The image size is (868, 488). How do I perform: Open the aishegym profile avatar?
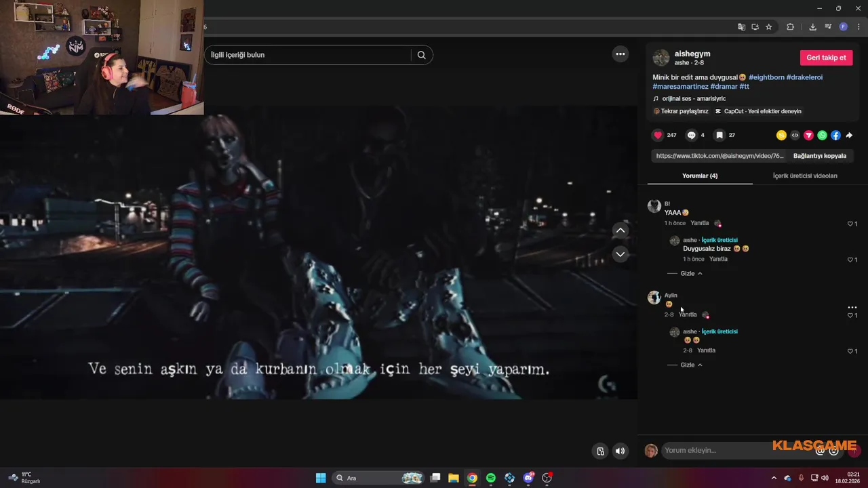click(x=660, y=58)
